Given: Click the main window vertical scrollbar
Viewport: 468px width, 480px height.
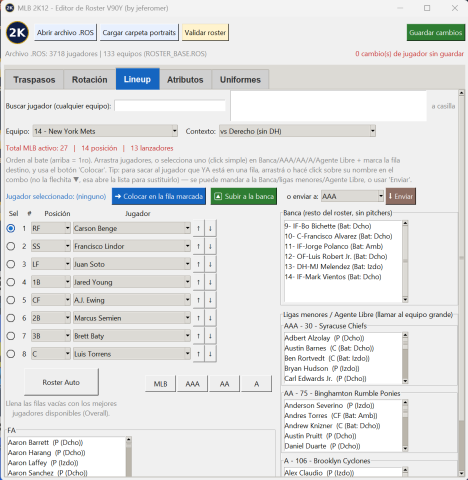Looking at the screenshot, I should (461, 283).
